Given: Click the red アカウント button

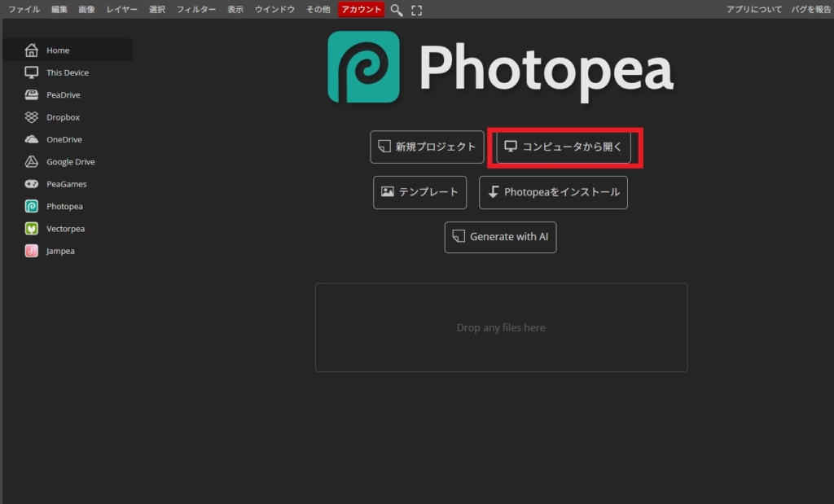Looking at the screenshot, I should point(361,10).
